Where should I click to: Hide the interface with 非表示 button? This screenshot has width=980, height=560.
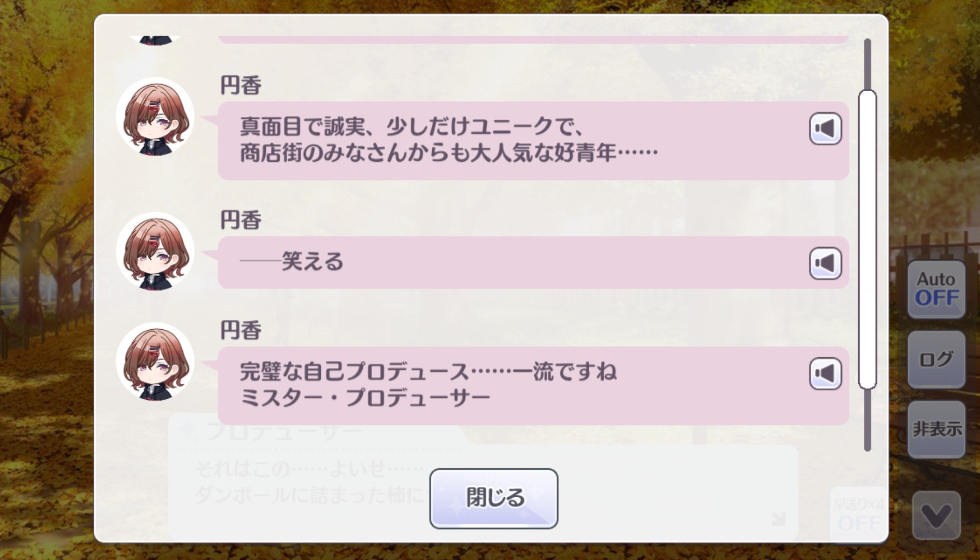click(936, 429)
